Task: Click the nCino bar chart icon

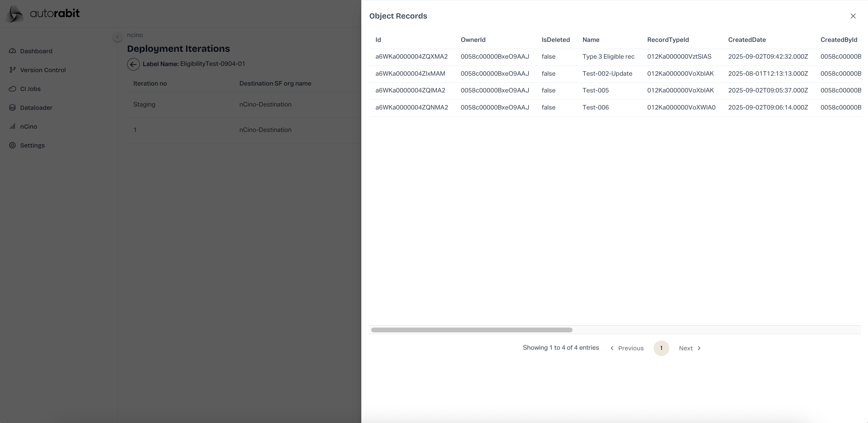Action: click(13, 126)
